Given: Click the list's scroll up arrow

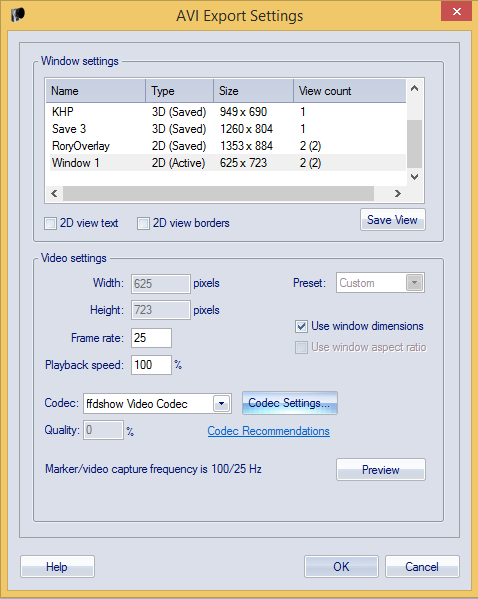Looking at the screenshot, I should coord(415,89).
